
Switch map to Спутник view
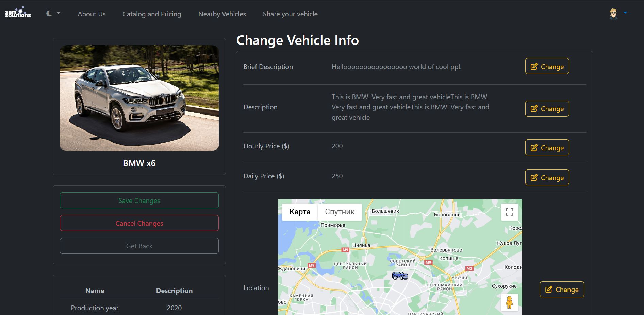(340, 212)
